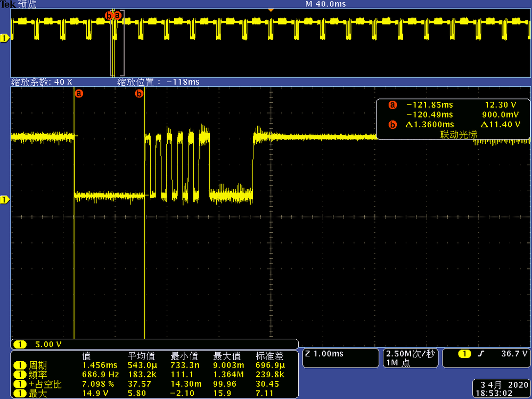Click the M 40.0ms timebase readout
Image resolution: width=532 pixels, height=399 pixels.
point(325,4)
